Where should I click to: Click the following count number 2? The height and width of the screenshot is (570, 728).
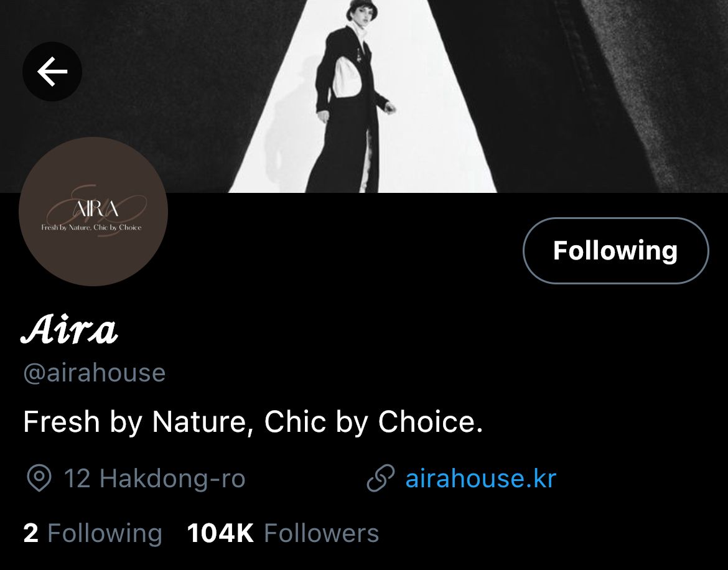pos(30,533)
